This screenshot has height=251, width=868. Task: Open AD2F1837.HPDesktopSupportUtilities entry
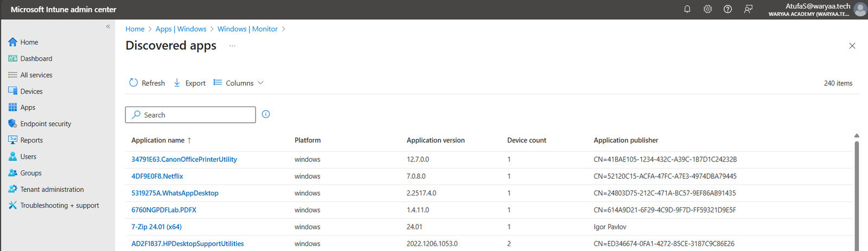point(188,243)
